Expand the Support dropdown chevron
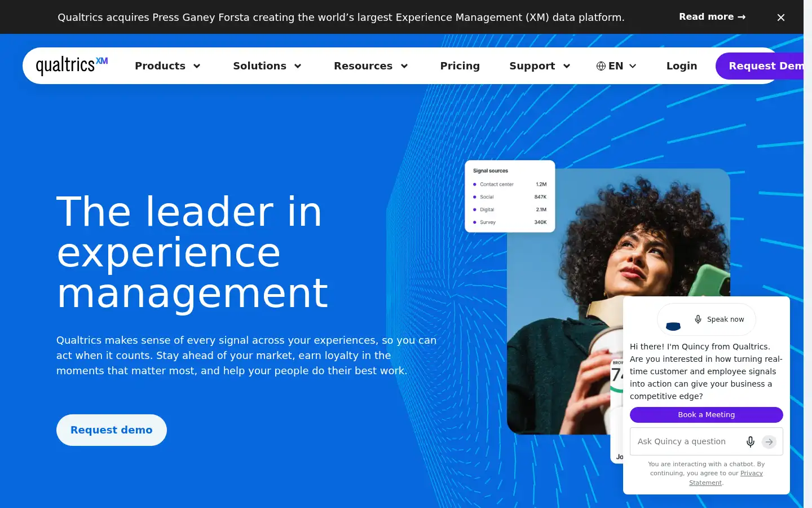This screenshot has height=508, width=812. point(567,66)
